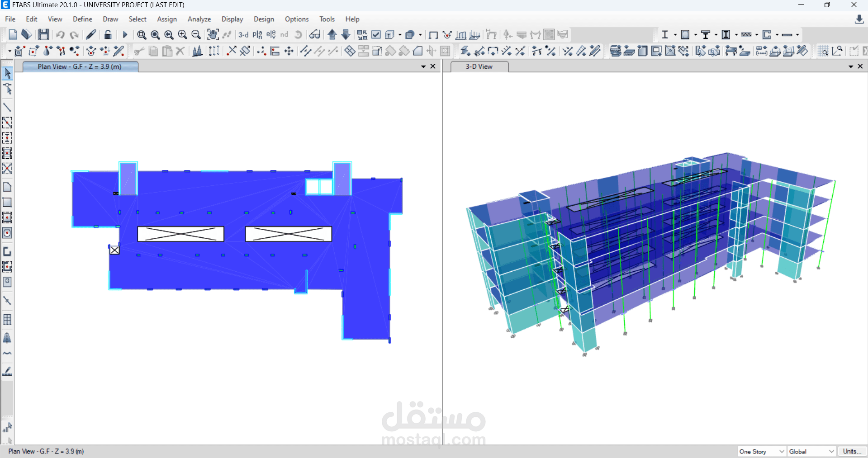This screenshot has height=458, width=868.
Task: Toggle the object shrink arrows icon
Action: click(362, 35)
